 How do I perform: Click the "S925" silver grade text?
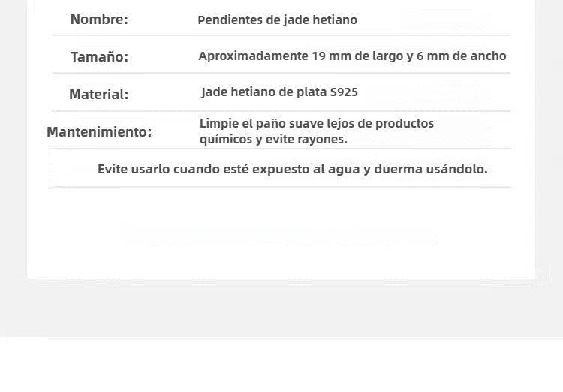click(x=344, y=93)
